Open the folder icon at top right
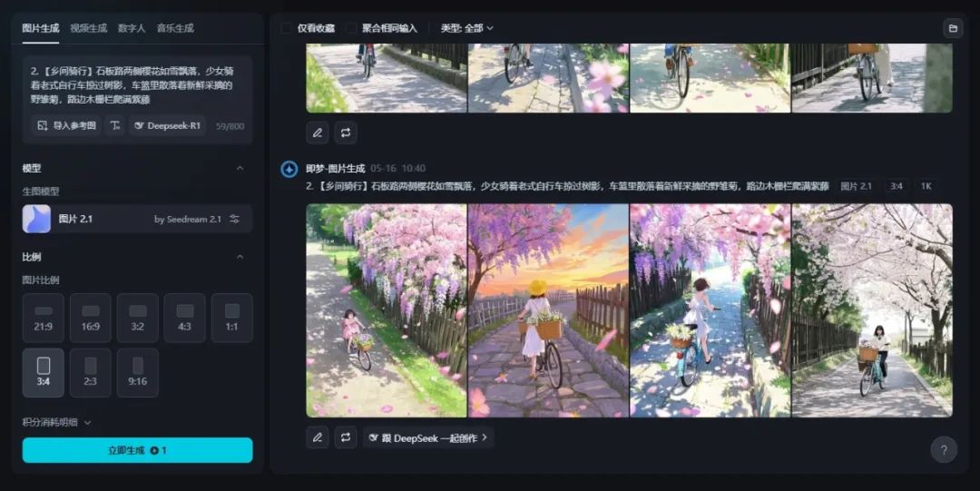The width and height of the screenshot is (980, 491). (x=953, y=28)
